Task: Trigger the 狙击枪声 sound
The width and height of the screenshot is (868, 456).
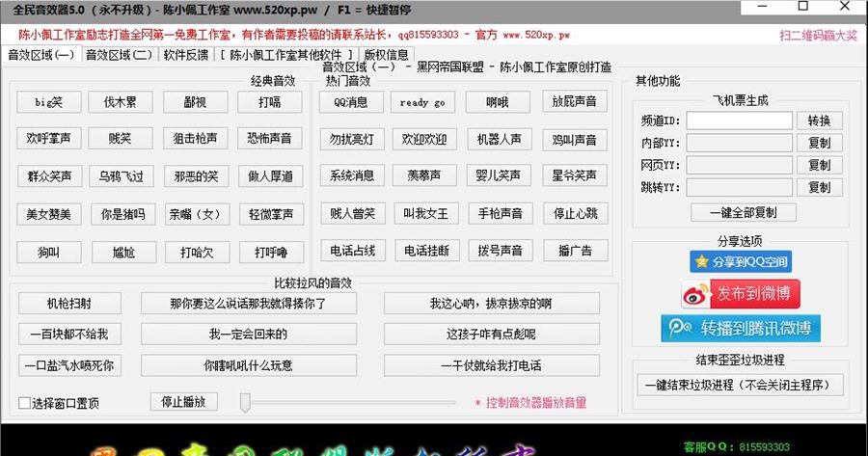Action: point(195,139)
